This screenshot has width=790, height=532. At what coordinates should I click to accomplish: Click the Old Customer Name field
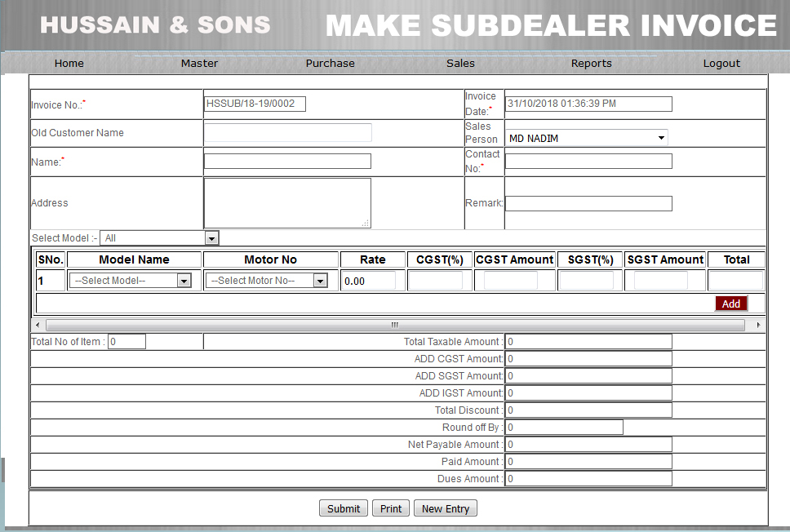pos(287,132)
